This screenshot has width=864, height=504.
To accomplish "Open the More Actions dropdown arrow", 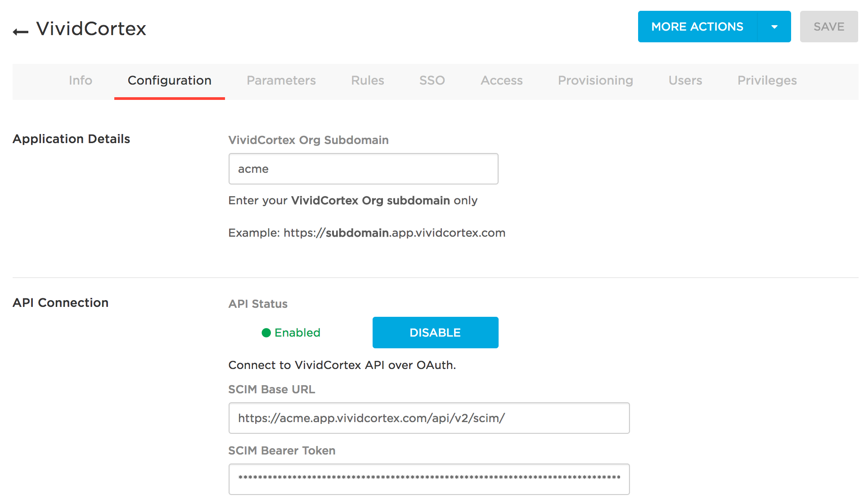I will [774, 27].
